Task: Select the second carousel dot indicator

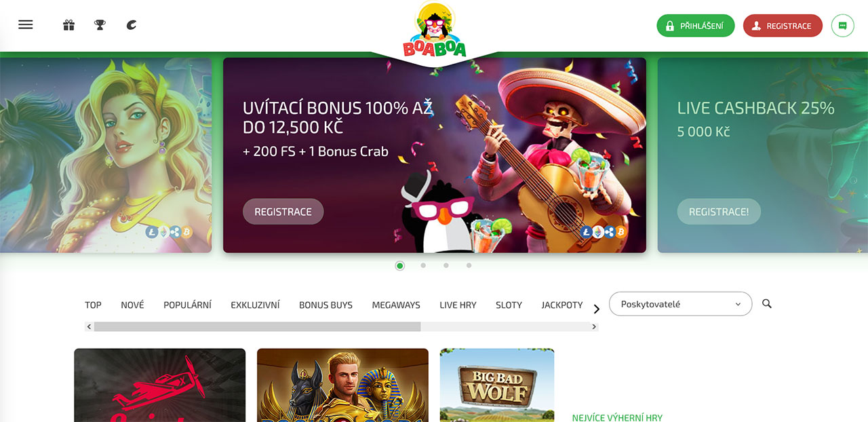Action: pyautogui.click(x=423, y=266)
